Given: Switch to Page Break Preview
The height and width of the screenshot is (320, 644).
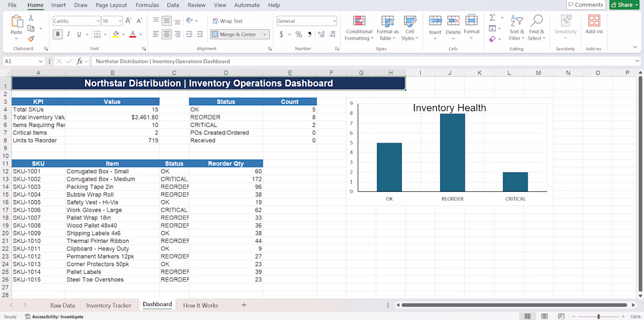Looking at the screenshot, I should [x=561, y=316].
